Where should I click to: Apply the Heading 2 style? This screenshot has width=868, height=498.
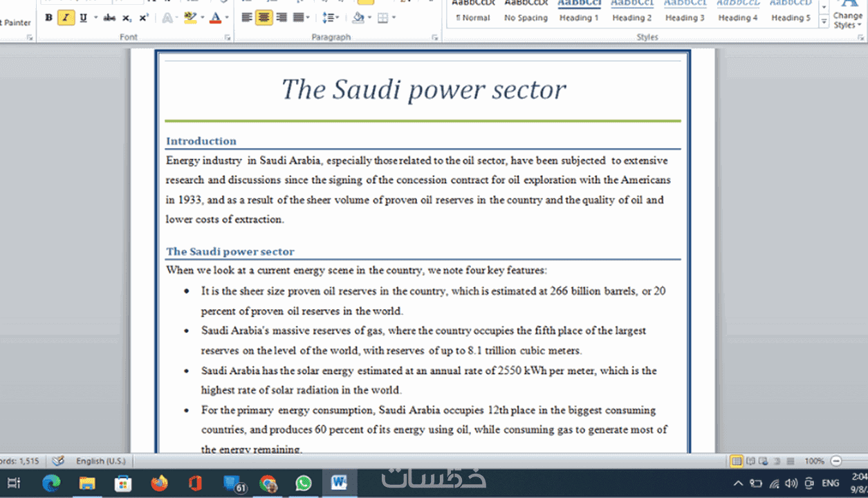pyautogui.click(x=631, y=12)
